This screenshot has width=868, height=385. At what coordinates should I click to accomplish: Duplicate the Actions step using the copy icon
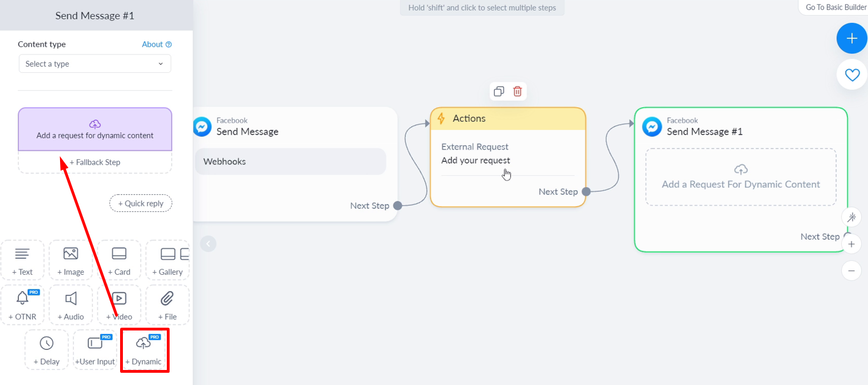tap(499, 91)
